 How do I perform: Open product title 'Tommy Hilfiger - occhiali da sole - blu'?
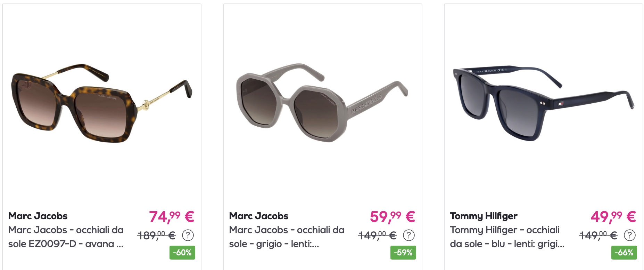click(x=507, y=237)
